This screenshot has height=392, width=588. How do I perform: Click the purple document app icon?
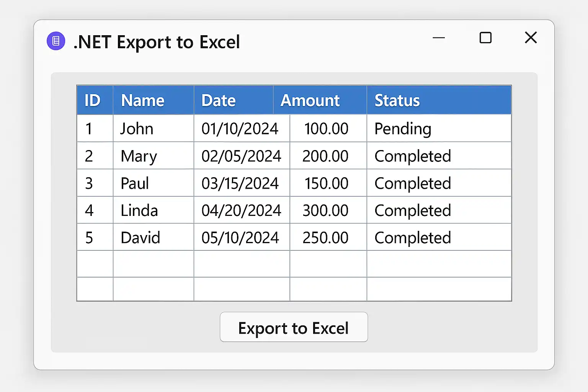point(56,41)
